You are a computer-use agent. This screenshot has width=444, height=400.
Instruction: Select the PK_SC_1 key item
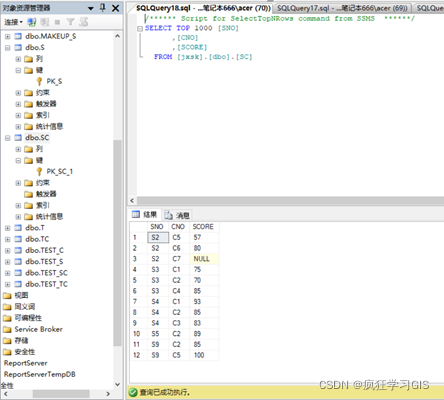pos(59,171)
